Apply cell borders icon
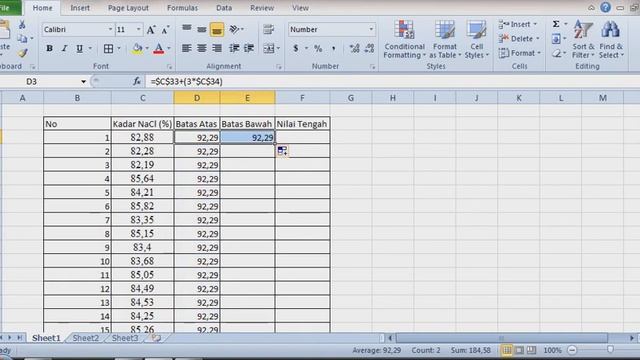The image size is (640, 360). [x=109, y=49]
